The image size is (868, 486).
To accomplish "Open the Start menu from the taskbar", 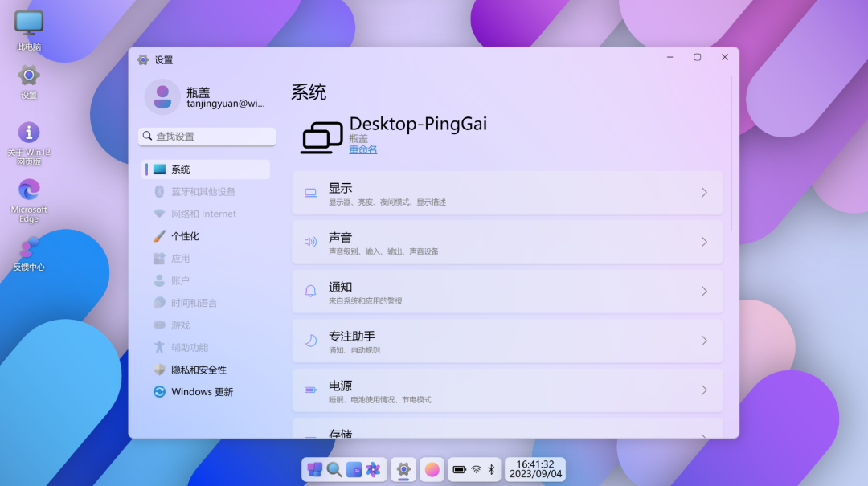I will [313, 469].
